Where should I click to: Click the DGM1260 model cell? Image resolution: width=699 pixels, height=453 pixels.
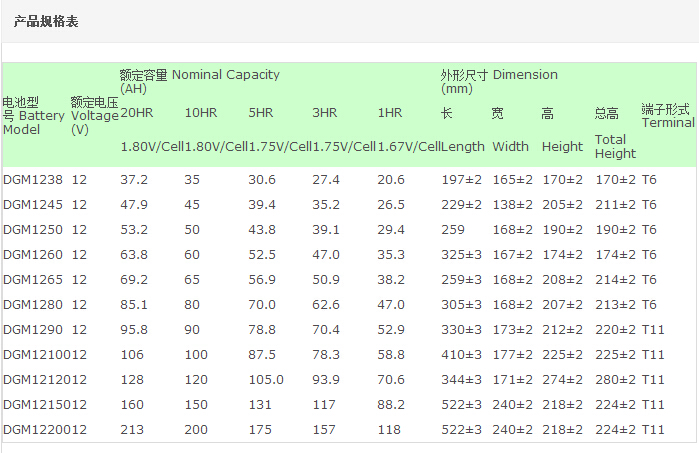33,255
